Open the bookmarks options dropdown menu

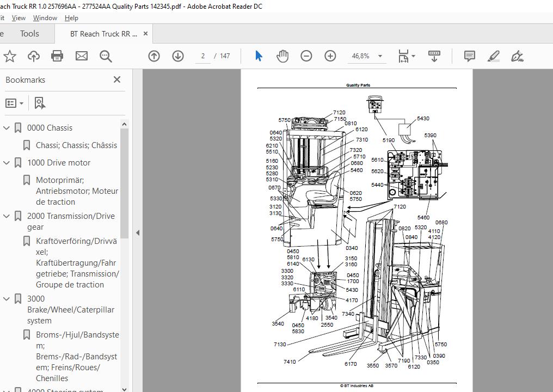(x=15, y=103)
